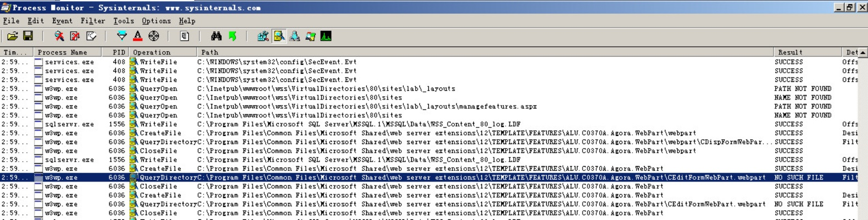This screenshot has width=868, height=220.
Task: Click the Find binoculars icon
Action: pyautogui.click(x=216, y=36)
